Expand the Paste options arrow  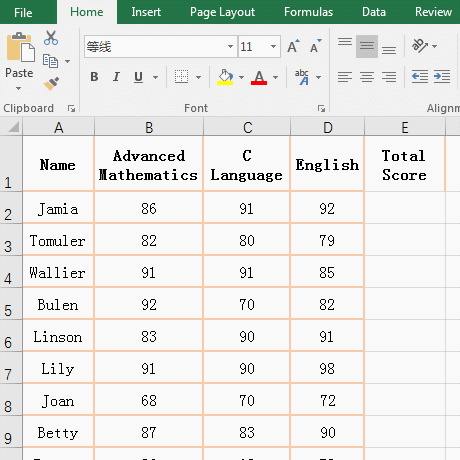tap(18, 89)
